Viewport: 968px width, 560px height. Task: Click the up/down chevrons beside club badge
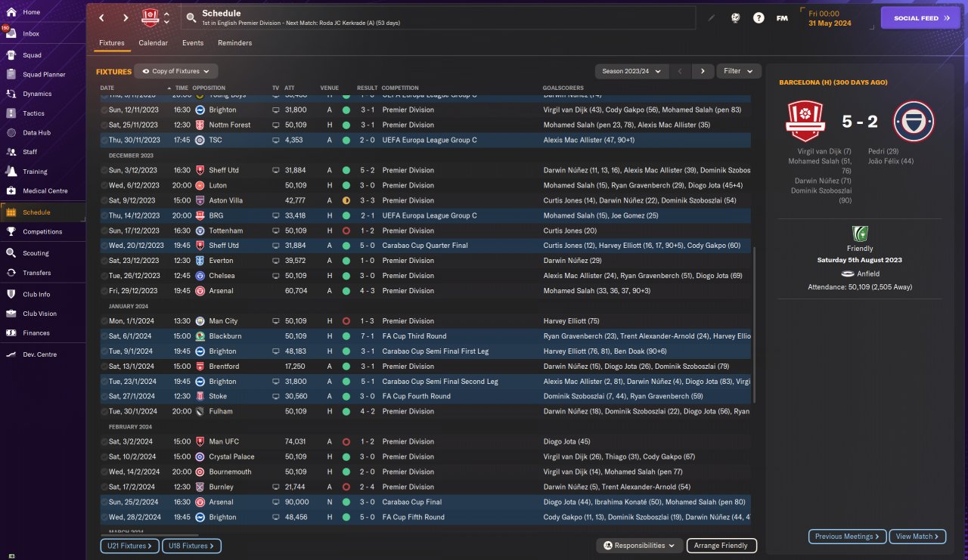pos(166,18)
